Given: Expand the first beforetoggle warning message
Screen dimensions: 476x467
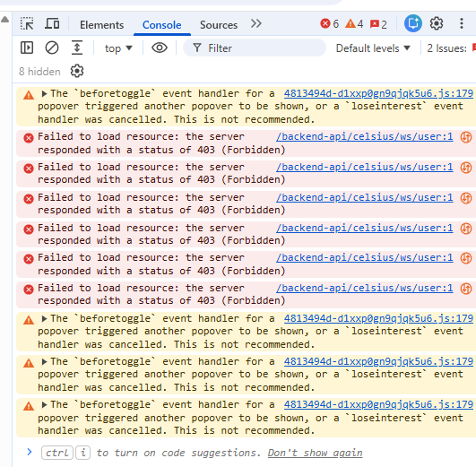Looking at the screenshot, I should coord(44,94).
